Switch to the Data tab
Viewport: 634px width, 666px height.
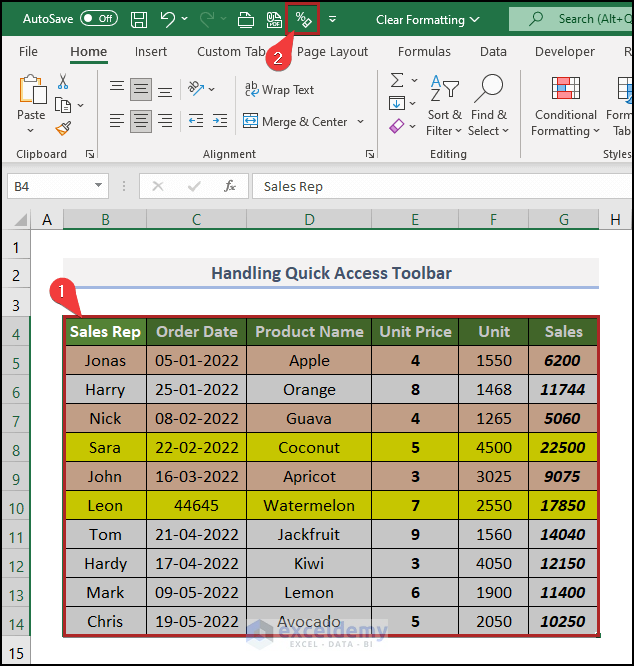(493, 52)
